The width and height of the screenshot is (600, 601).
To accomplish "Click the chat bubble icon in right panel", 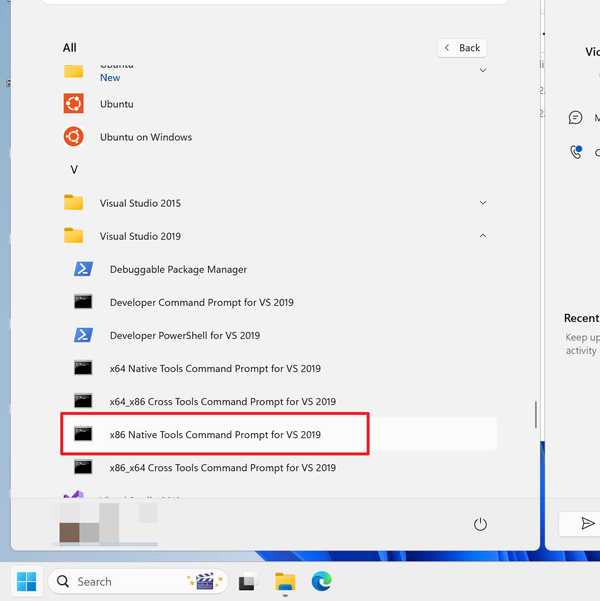I will tap(575, 118).
